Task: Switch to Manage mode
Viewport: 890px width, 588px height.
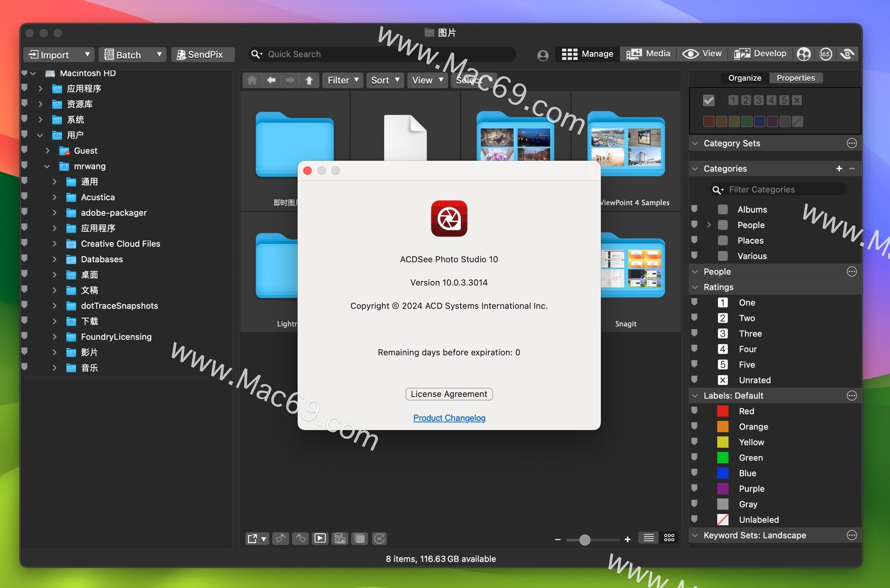Action: coord(588,54)
